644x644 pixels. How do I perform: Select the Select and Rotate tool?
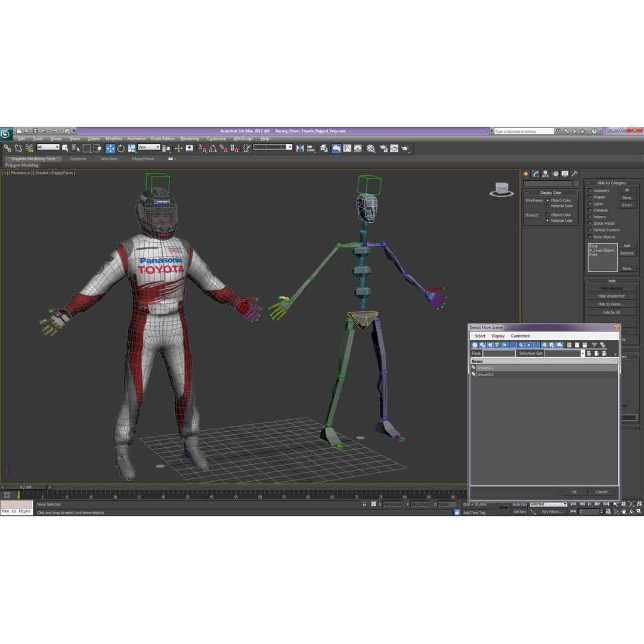(x=120, y=148)
